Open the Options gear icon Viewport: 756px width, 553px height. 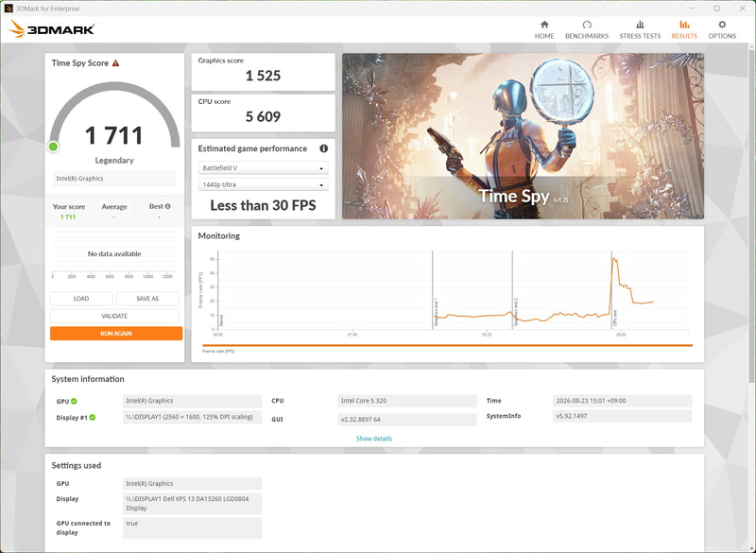(722, 25)
